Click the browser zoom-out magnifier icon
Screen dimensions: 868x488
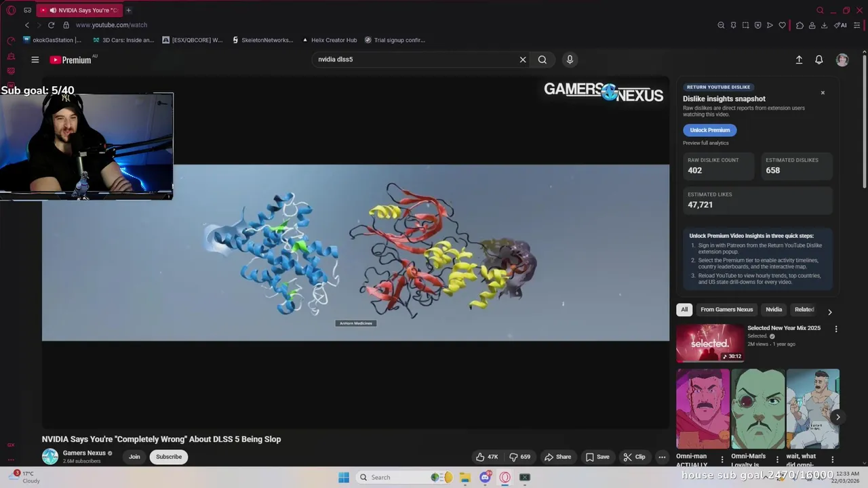pos(721,25)
